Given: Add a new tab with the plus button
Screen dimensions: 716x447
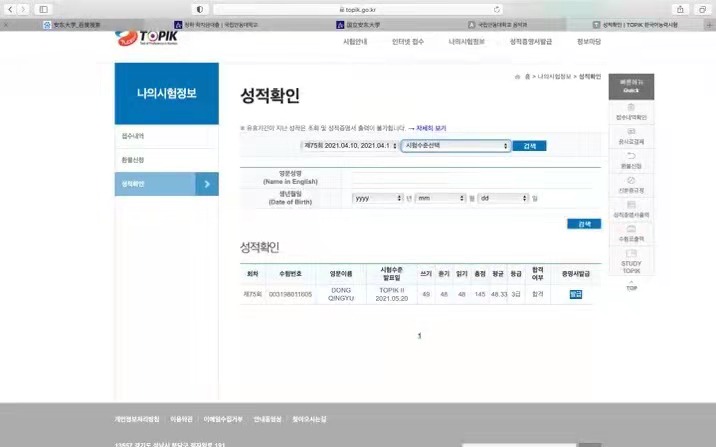Looking at the screenshot, I should tap(709, 25).
